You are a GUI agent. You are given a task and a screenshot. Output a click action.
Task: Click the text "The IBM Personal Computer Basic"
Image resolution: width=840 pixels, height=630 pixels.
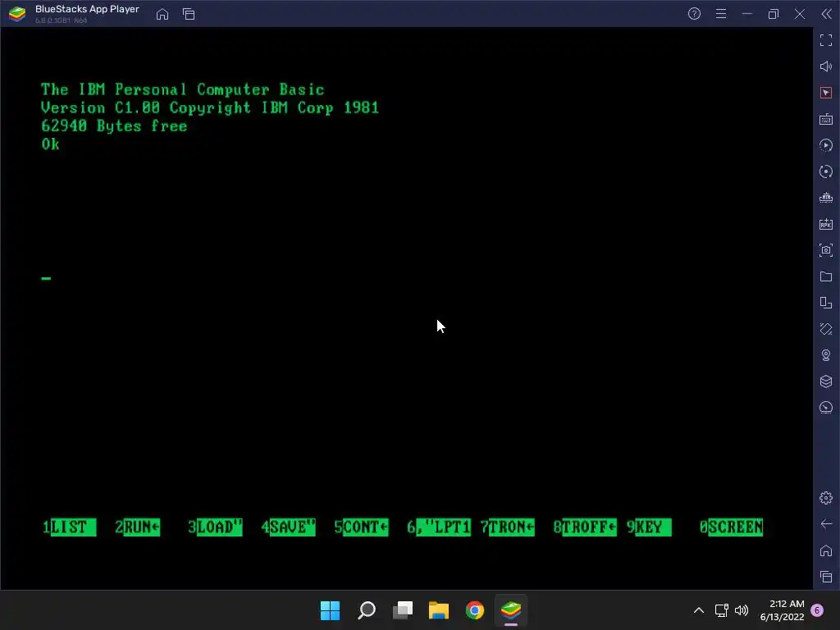pyautogui.click(x=183, y=89)
